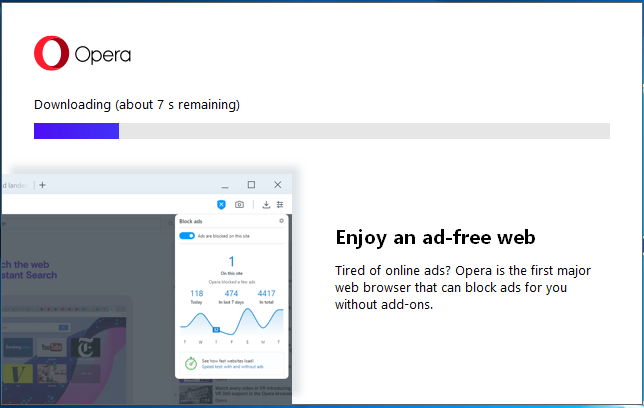Image resolution: width=644 pixels, height=408 pixels.
Task: Click the '1 On this site' counter
Action: tap(231, 265)
